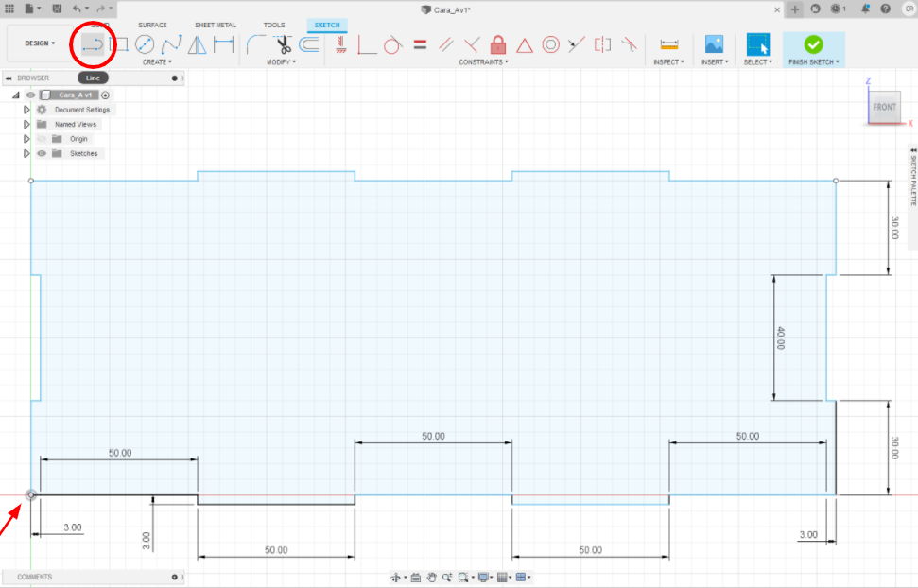Apply the Equal constraint
This screenshot has width=918, height=588.
tap(420, 44)
